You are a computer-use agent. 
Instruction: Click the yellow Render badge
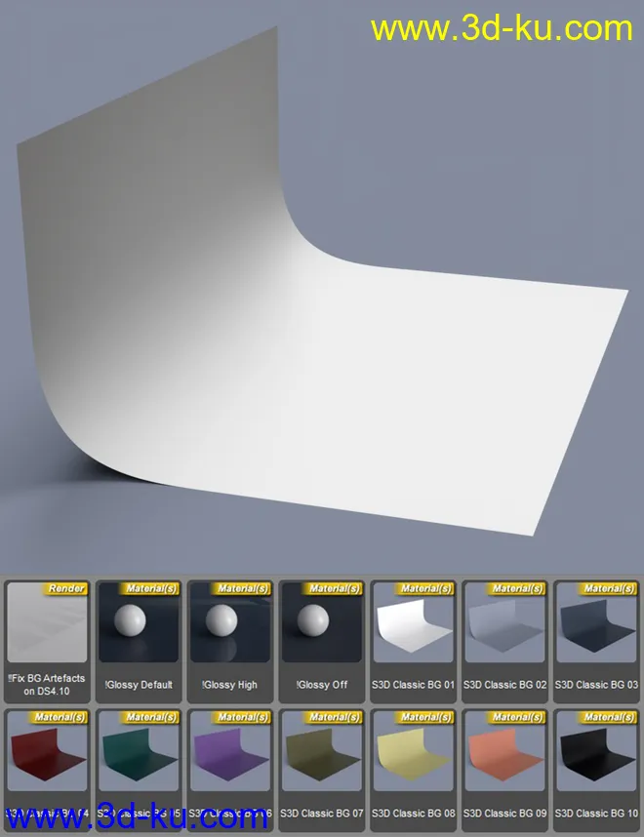coord(66,588)
